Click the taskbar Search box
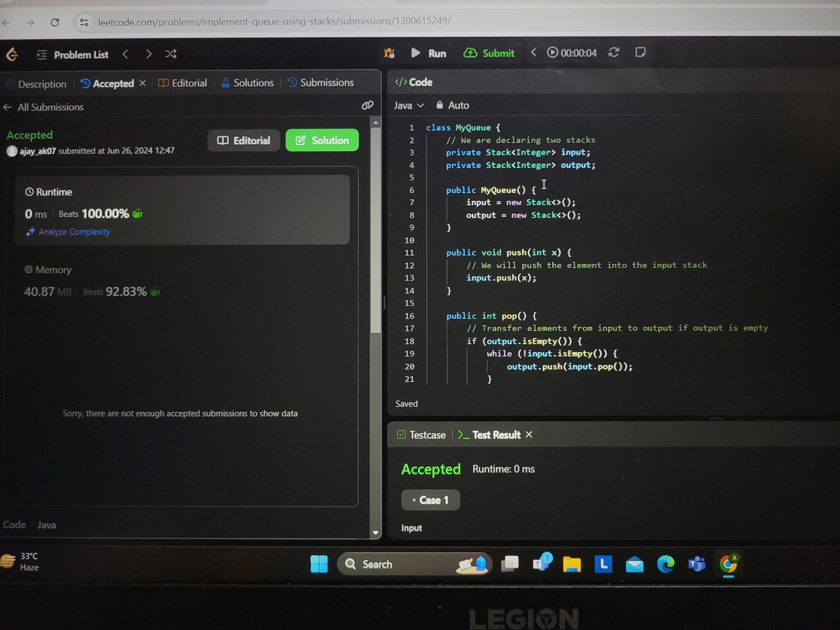Image resolution: width=840 pixels, height=630 pixels. (414, 563)
